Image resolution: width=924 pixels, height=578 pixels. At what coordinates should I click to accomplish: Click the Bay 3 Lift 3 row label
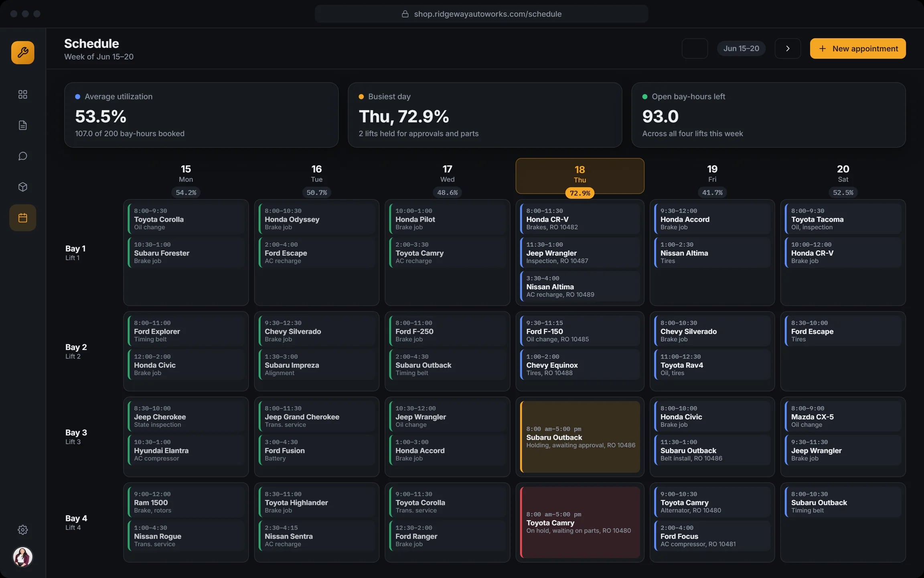pos(76,437)
